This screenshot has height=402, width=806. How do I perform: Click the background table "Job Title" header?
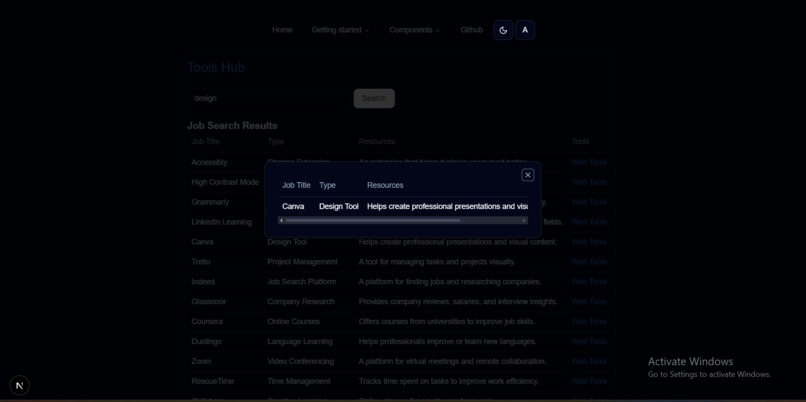206,141
